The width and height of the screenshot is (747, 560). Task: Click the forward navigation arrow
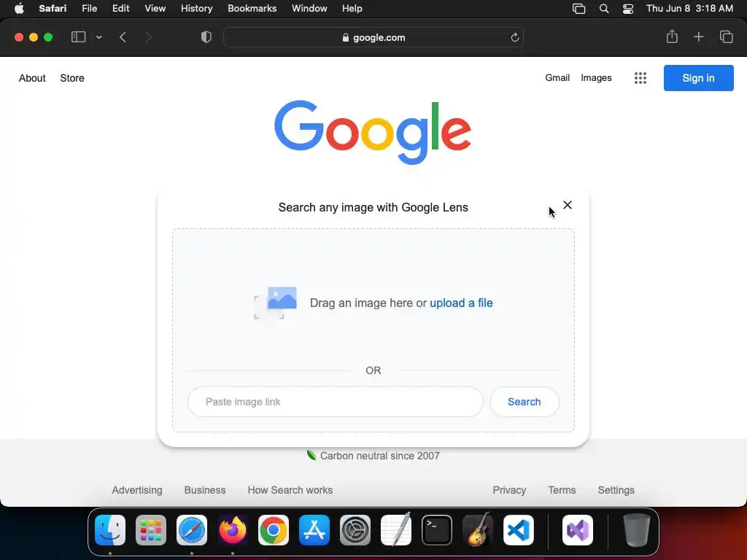148,37
